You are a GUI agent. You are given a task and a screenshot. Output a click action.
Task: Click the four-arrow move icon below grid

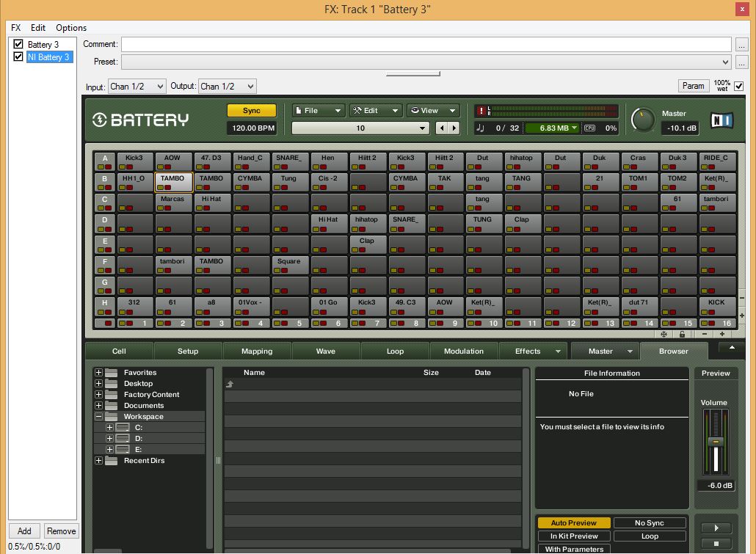tap(664, 335)
